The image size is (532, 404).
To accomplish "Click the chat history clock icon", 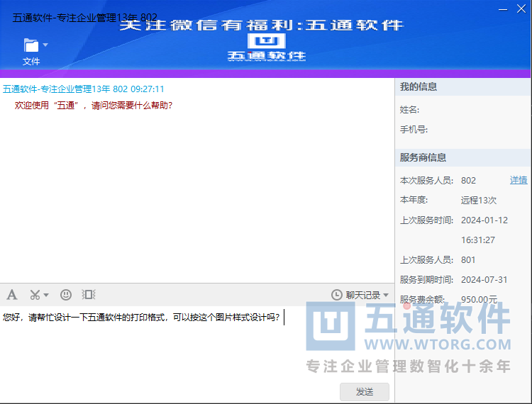I will click(x=336, y=295).
